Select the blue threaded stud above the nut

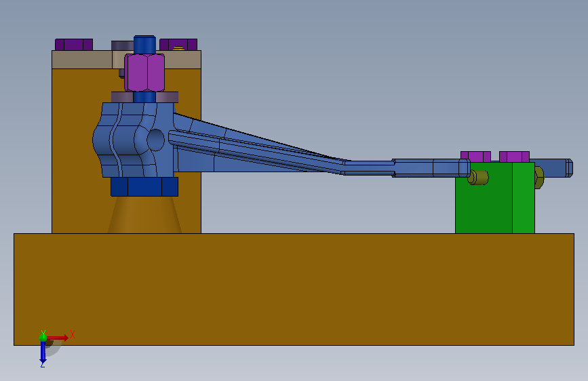click(144, 45)
